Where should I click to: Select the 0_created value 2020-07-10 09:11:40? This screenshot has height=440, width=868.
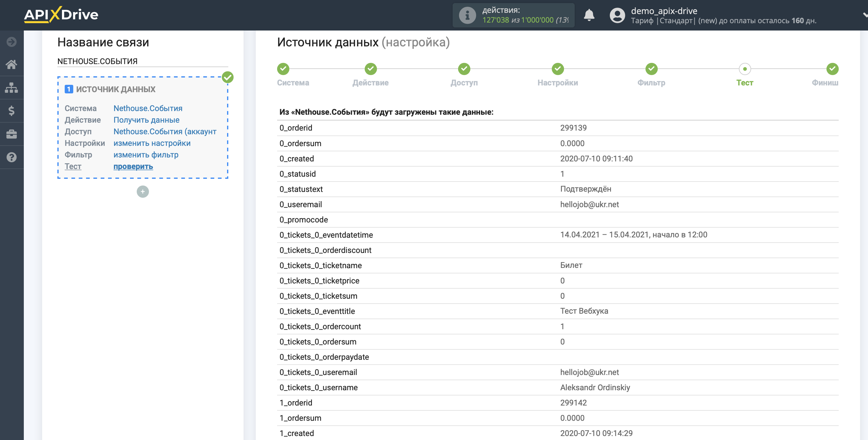pyautogui.click(x=596, y=159)
